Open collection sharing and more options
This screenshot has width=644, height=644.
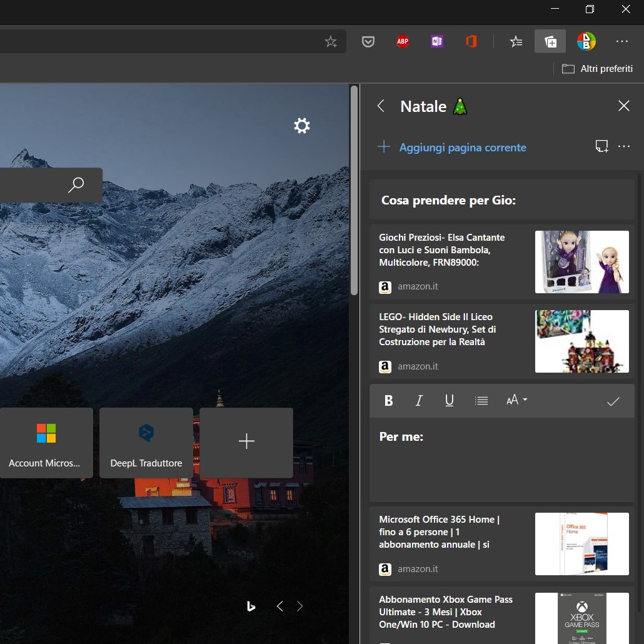tap(623, 146)
